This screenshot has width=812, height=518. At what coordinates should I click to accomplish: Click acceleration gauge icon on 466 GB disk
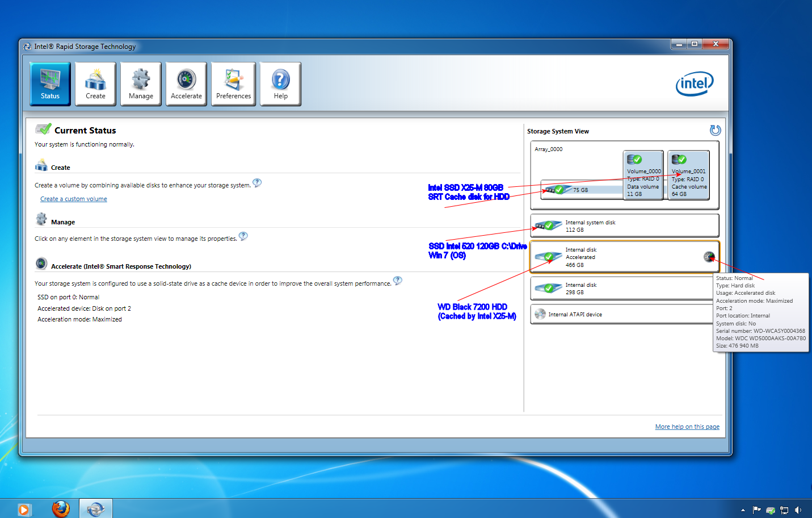point(709,257)
